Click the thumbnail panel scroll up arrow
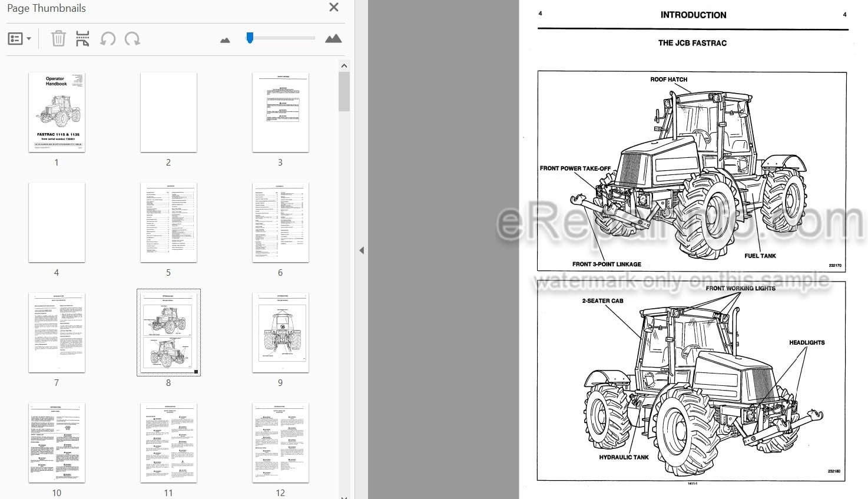 tap(344, 66)
